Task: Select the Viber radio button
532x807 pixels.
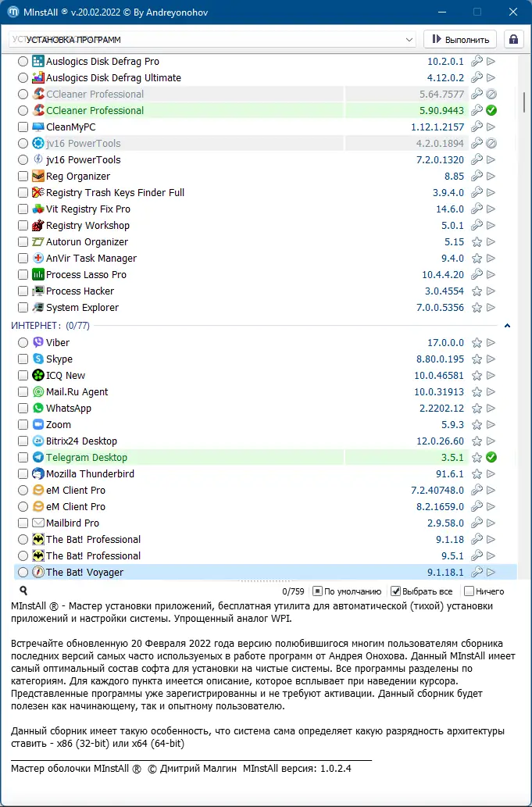Action: 23,343
